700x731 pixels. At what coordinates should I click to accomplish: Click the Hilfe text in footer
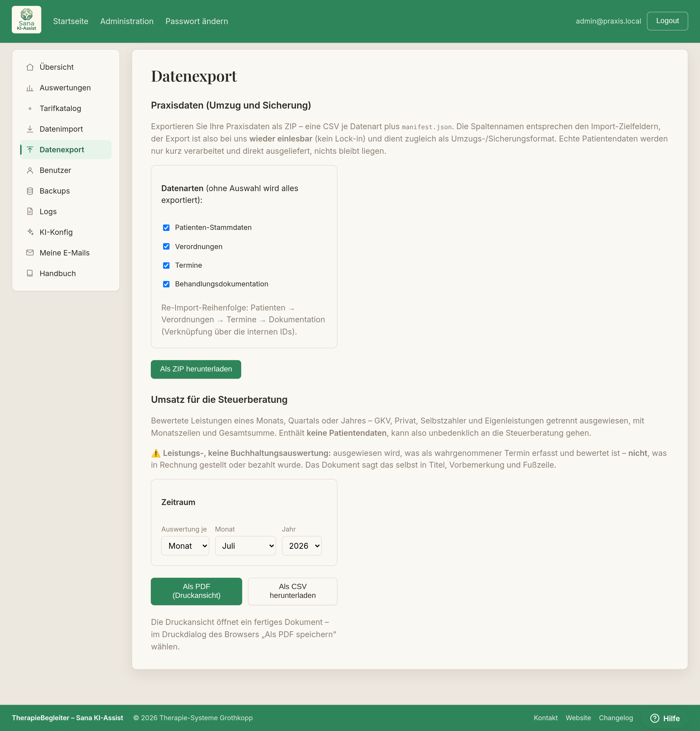pos(671,718)
